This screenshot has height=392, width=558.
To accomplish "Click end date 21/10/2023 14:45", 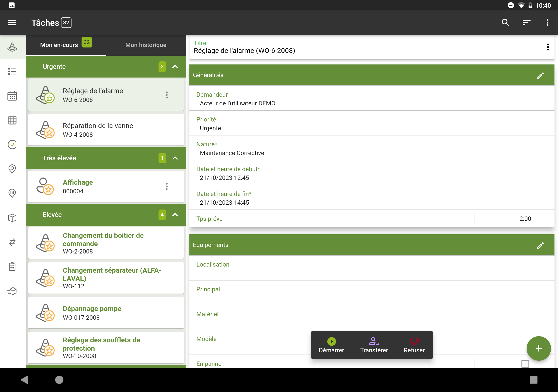I will 372,198.
